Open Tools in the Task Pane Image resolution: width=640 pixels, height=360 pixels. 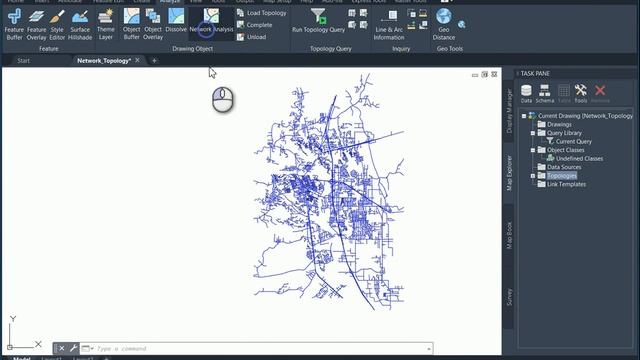coord(580,93)
